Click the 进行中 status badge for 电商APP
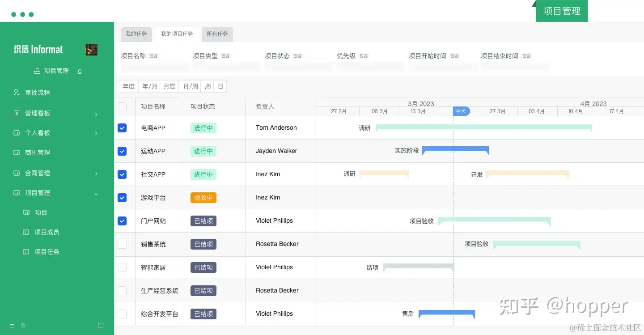Screen dimensions: 644x335 203,128
